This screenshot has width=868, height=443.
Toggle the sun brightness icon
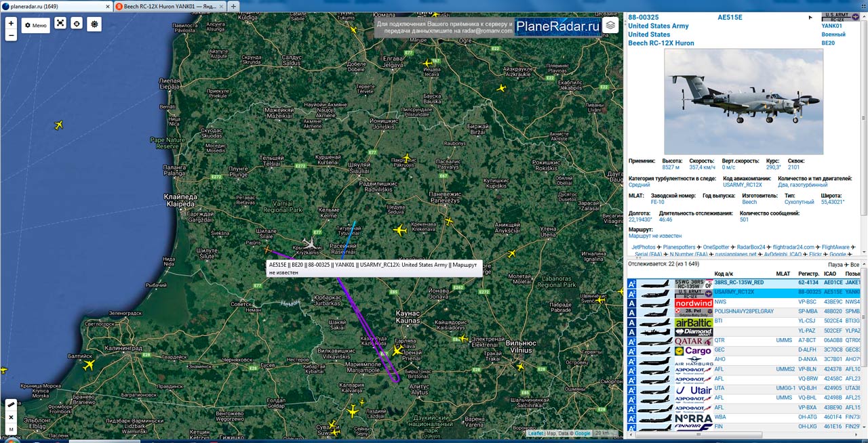point(94,24)
